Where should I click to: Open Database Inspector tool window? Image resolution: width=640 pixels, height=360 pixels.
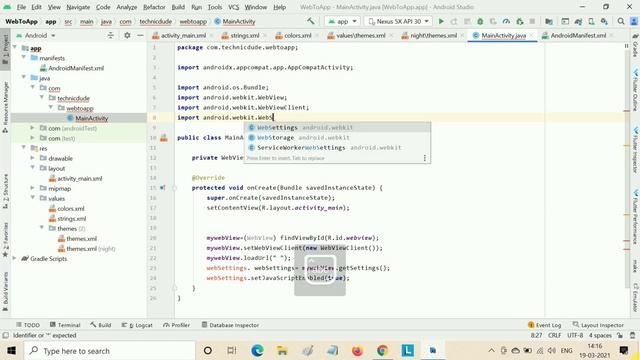[230, 325]
